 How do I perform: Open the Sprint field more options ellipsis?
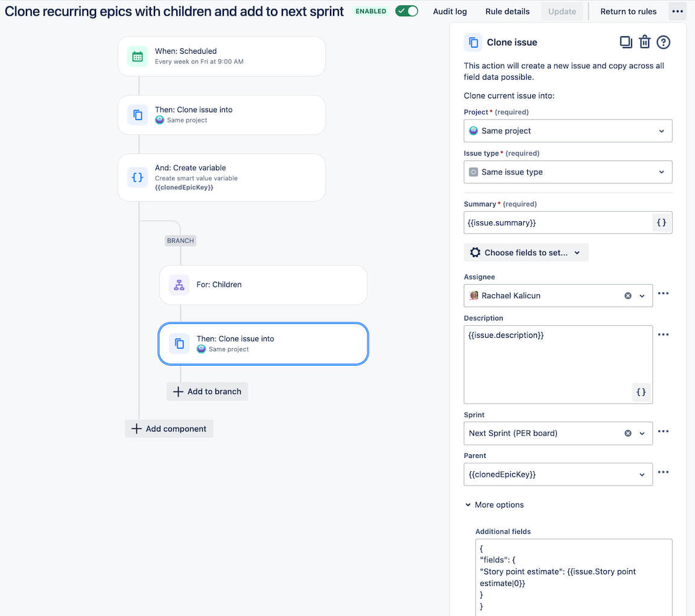[x=663, y=431]
